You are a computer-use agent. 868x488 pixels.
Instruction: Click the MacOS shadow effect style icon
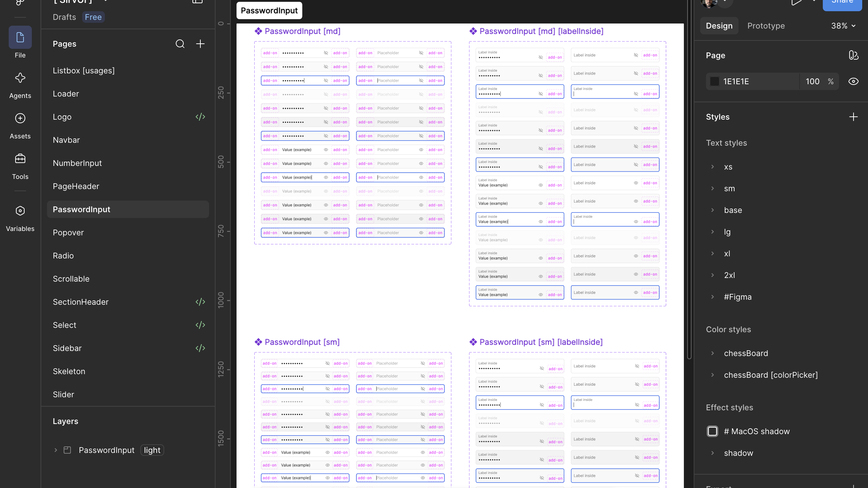tap(712, 431)
